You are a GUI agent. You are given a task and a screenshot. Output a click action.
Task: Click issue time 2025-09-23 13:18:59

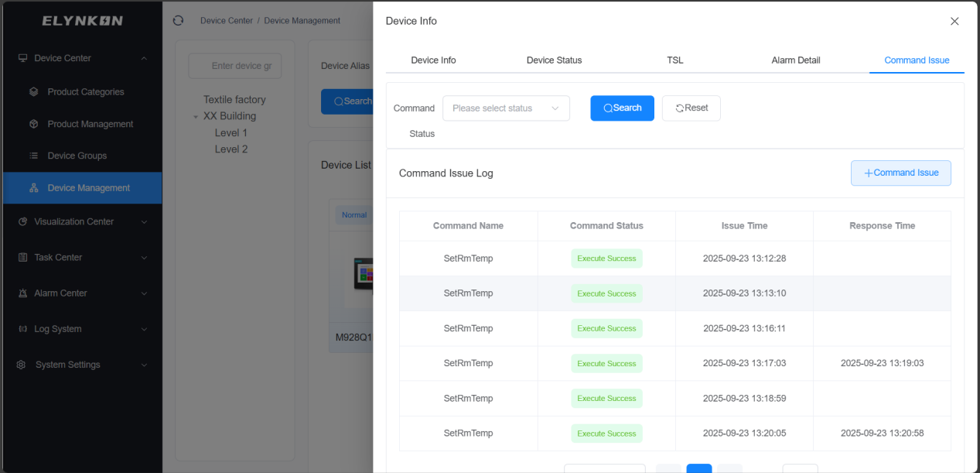click(744, 399)
